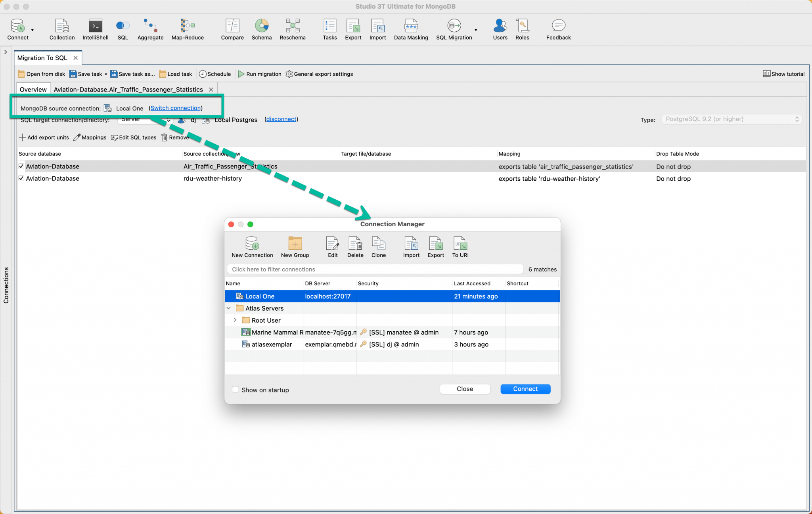Screen dimensions: 812x514
Task: Collapse the Atlas Servers group
Action: pos(229,308)
